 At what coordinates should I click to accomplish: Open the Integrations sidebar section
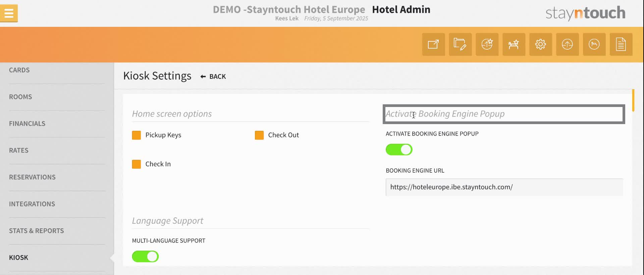pos(32,204)
